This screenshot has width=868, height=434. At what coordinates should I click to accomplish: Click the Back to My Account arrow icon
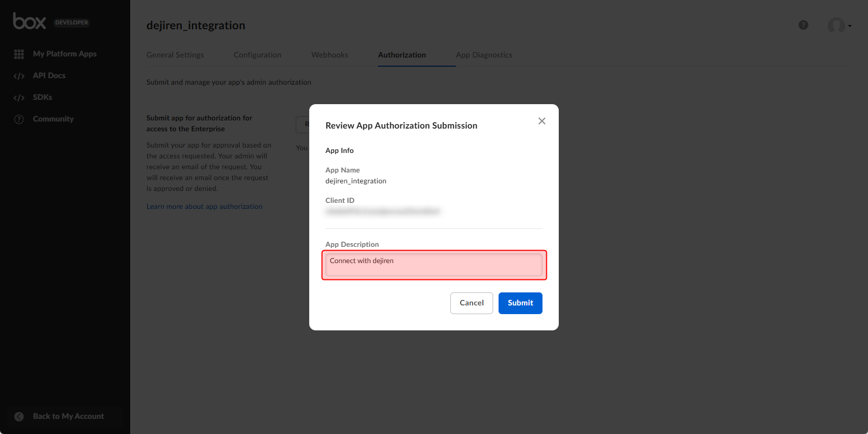[19, 417]
